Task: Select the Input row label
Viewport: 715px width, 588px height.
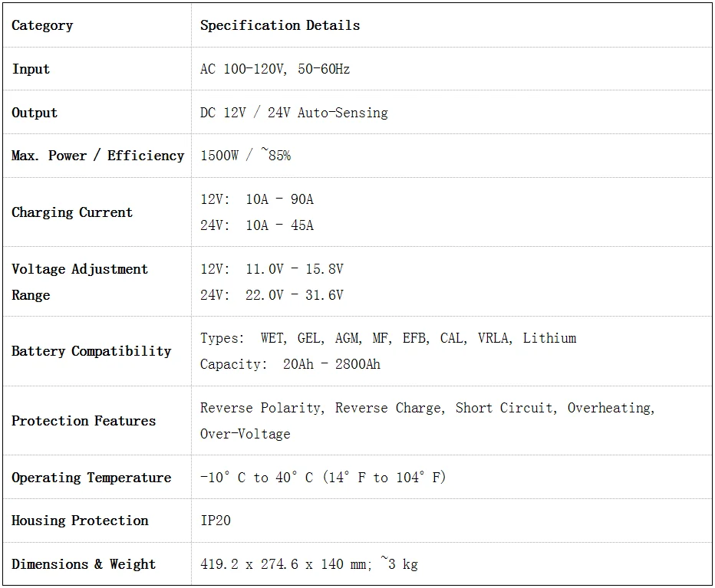Action: coord(31,69)
